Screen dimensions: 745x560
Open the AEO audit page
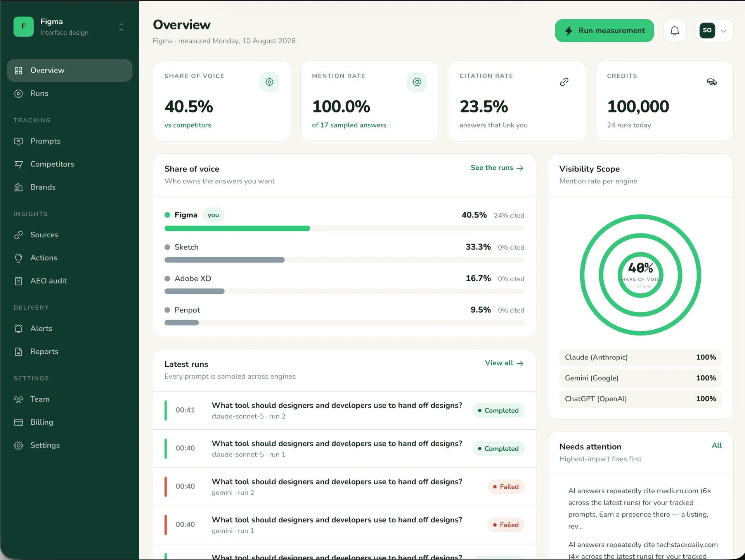(69, 281)
